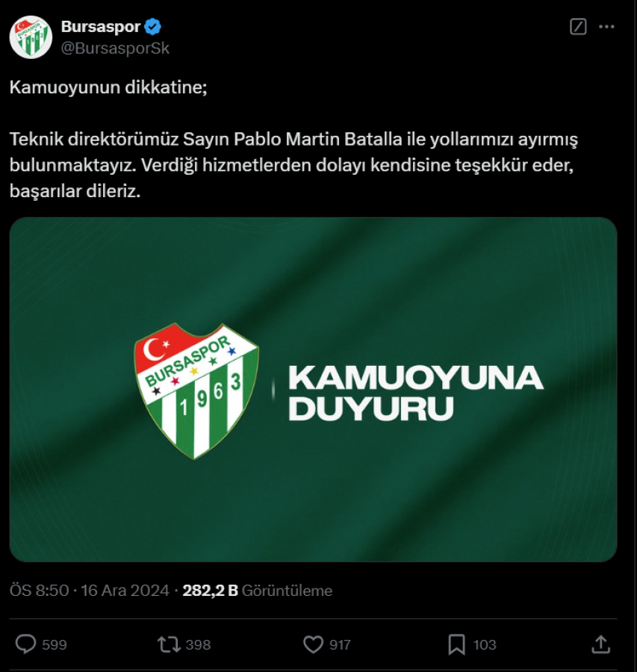This screenshot has height=672, width=637.
Task: Click the Bursaspor display name
Action: (101, 28)
